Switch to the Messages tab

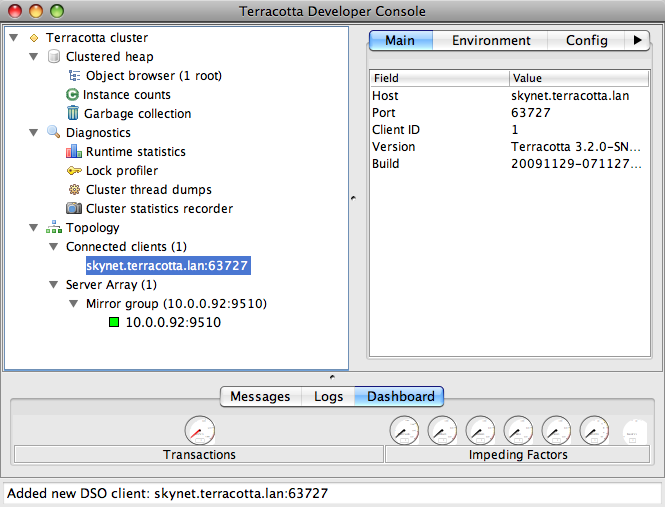click(260, 396)
